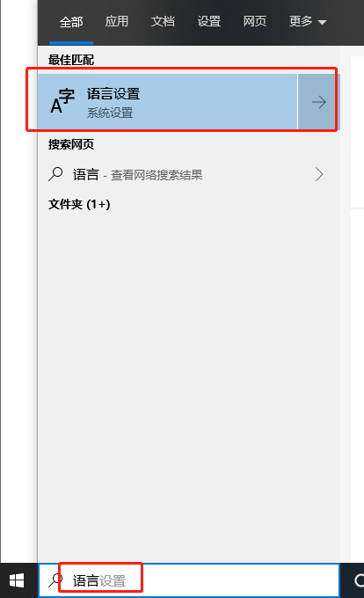The image size is (364, 598).
Task: Click the magnifier icon beside 语言 web result
Action: click(x=55, y=174)
